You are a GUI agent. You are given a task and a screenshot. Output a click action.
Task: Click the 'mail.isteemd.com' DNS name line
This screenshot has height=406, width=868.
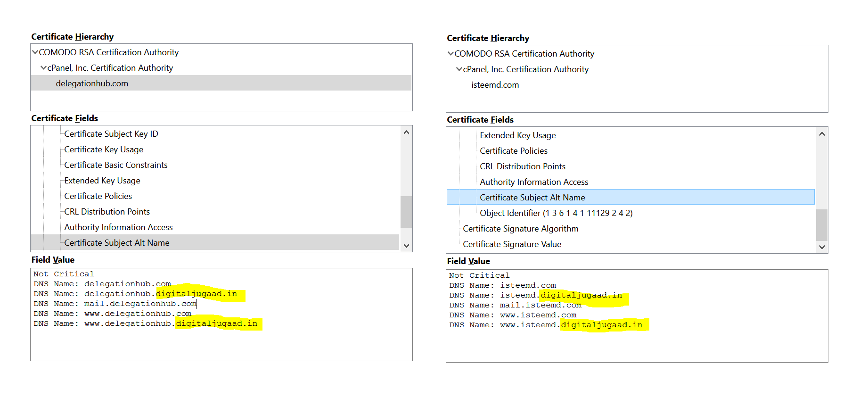(516, 305)
